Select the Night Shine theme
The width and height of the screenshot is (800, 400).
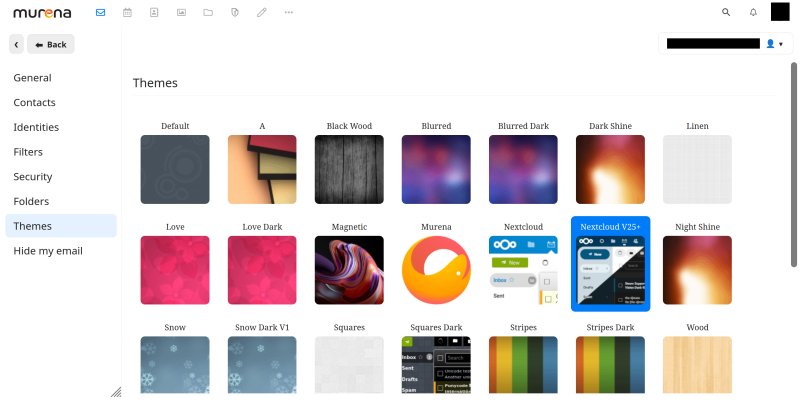point(697,270)
